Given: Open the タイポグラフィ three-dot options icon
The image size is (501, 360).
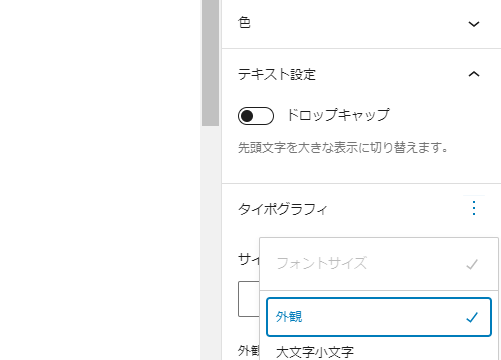Looking at the screenshot, I should [474, 208].
